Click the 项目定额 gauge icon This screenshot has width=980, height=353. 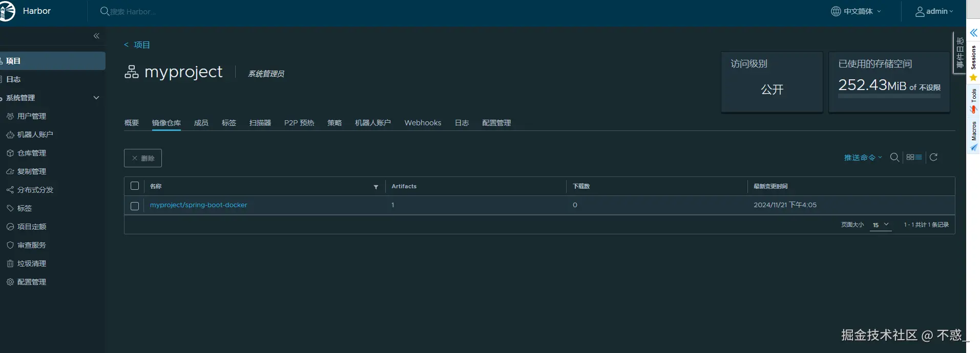[10, 227]
